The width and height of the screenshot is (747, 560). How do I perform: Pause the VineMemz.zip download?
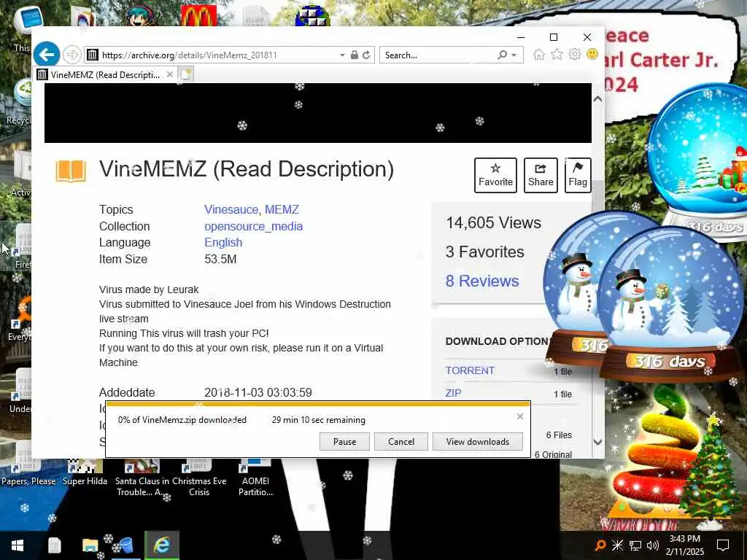(x=344, y=441)
